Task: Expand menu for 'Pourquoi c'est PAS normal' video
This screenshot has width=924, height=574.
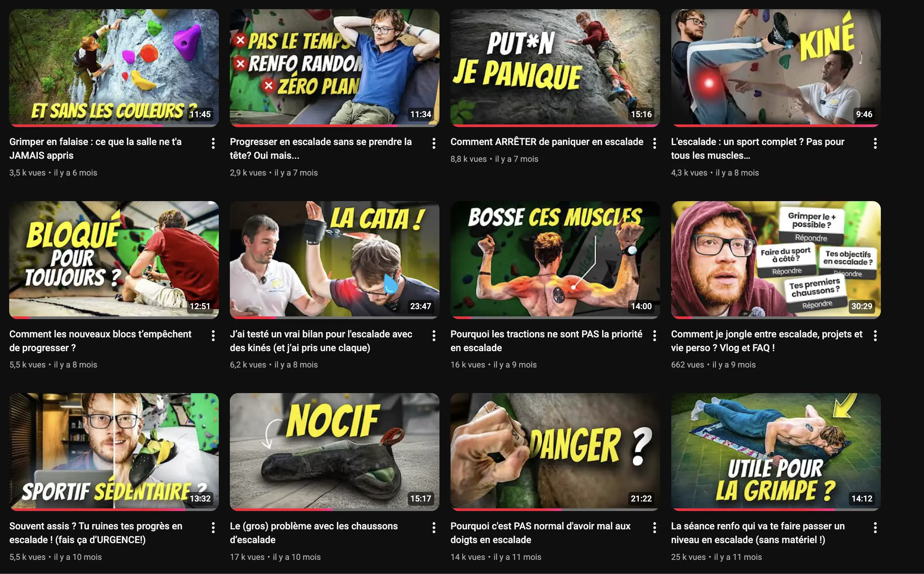Action: click(654, 528)
